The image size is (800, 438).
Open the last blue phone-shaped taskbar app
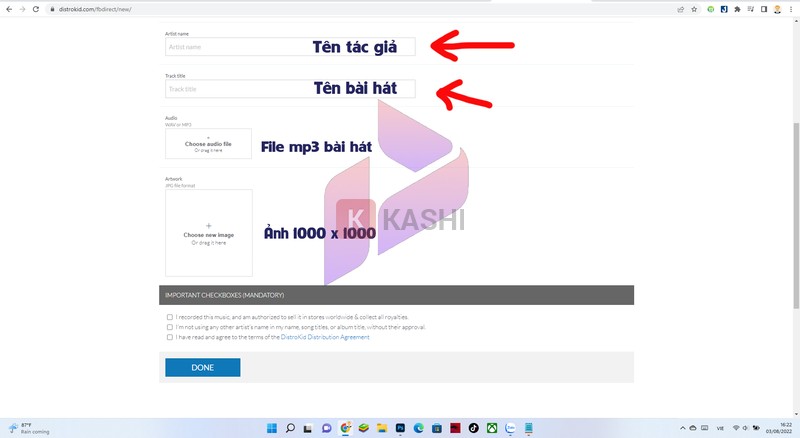(529, 428)
